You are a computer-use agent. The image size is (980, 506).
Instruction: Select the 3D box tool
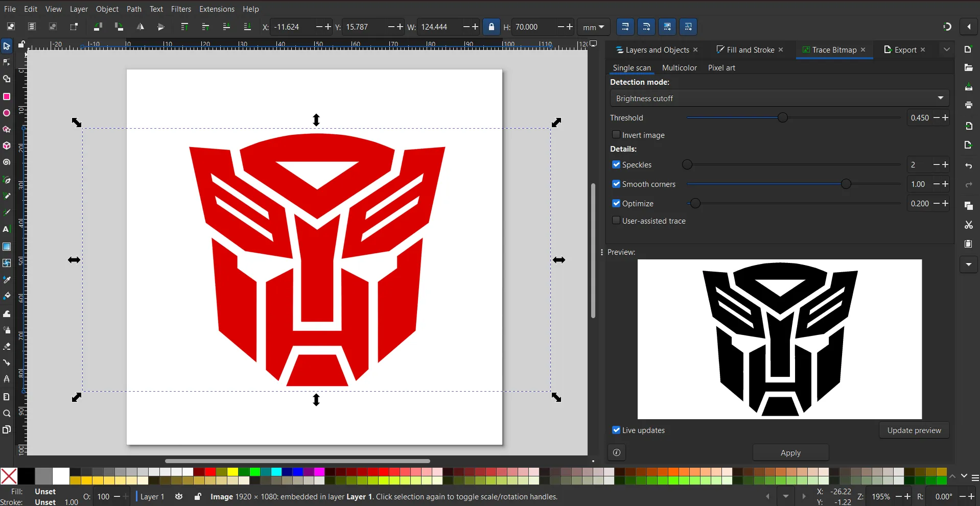click(x=7, y=146)
